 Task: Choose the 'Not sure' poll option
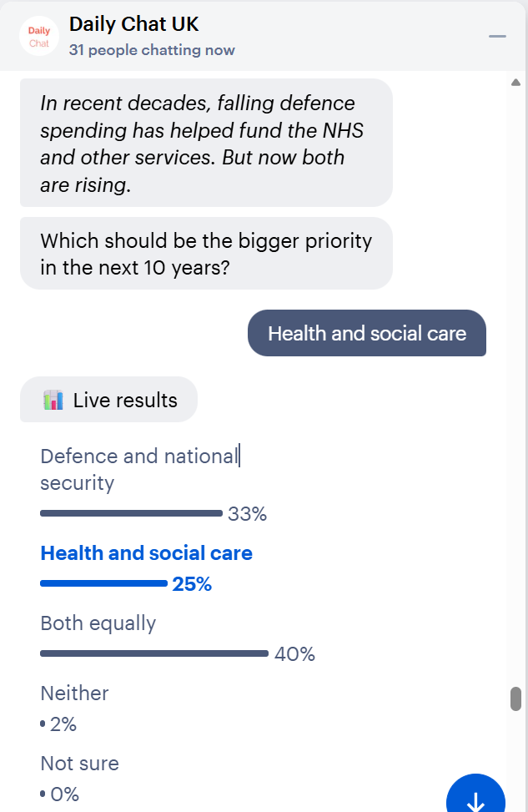(x=79, y=763)
